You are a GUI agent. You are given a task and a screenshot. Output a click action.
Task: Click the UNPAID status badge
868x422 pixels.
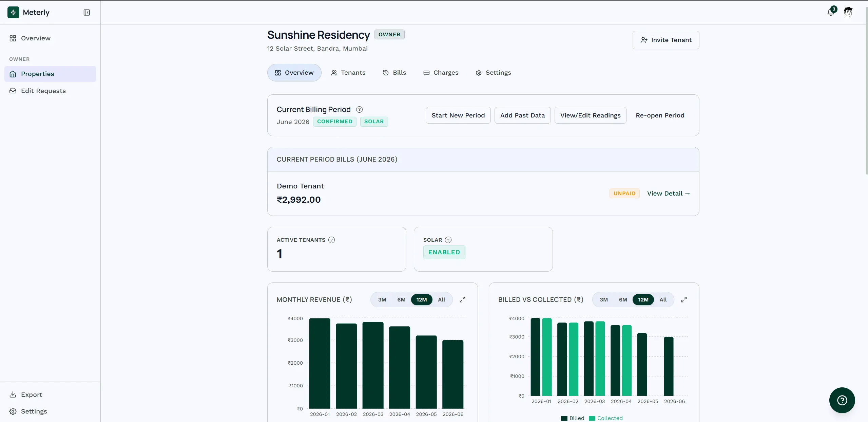point(624,194)
